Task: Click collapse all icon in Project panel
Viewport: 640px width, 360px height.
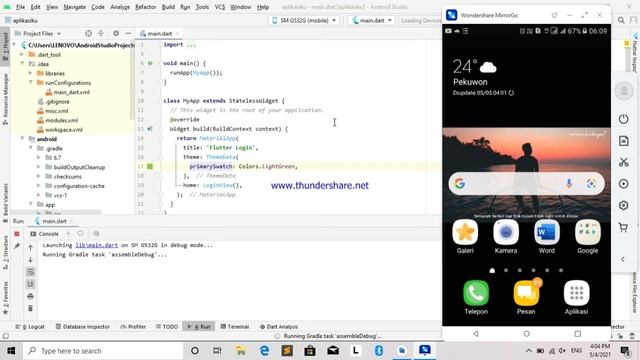Action: (101, 33)
